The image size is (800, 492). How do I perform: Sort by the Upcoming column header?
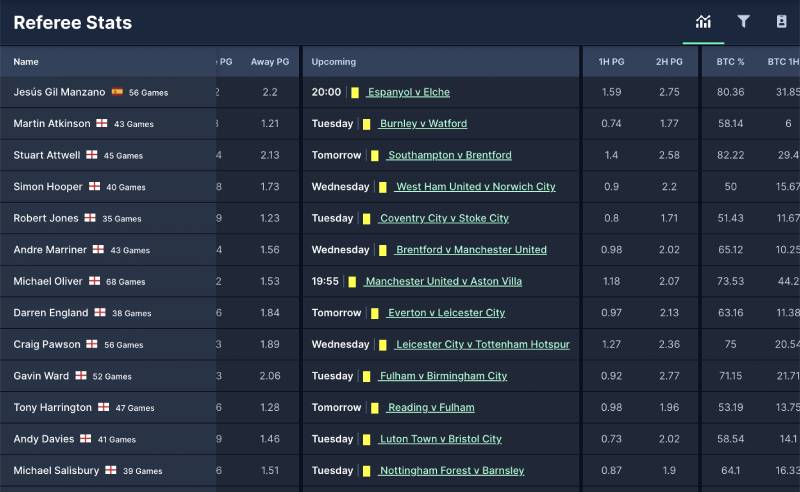click(x=333, y=62)
